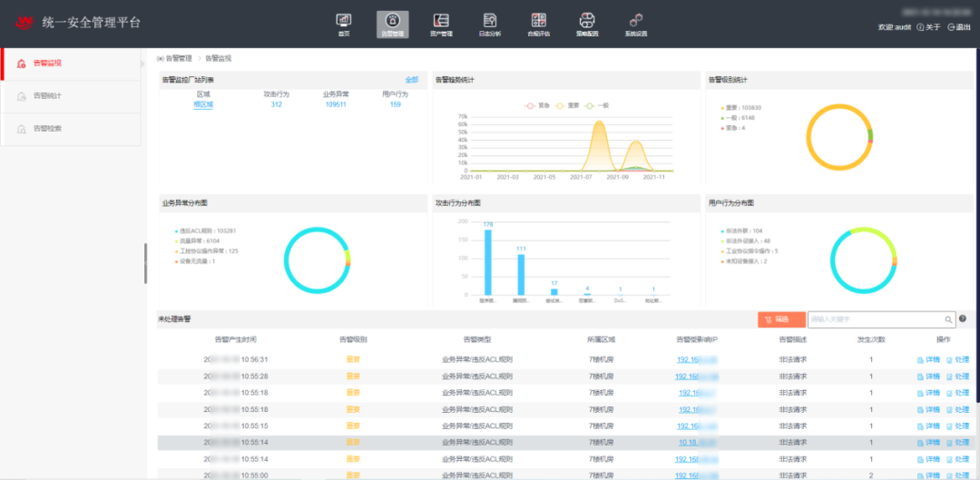
Task: Click the business anomaly count 109511
Action: [336, 104]
